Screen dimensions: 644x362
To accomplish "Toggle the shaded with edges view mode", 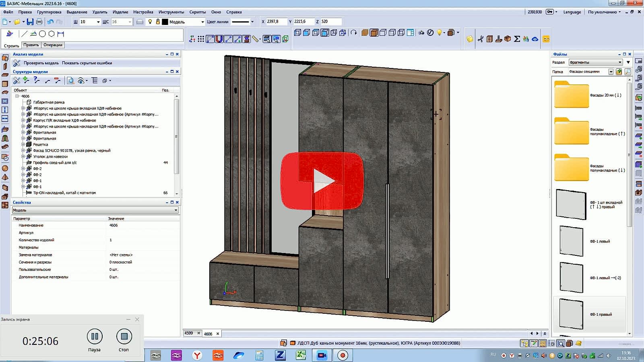I will click(374, 33).
